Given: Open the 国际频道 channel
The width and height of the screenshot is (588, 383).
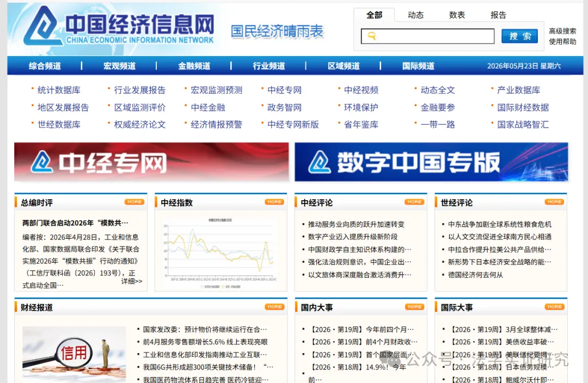Looking at the screenshot, I should (418, 66).
